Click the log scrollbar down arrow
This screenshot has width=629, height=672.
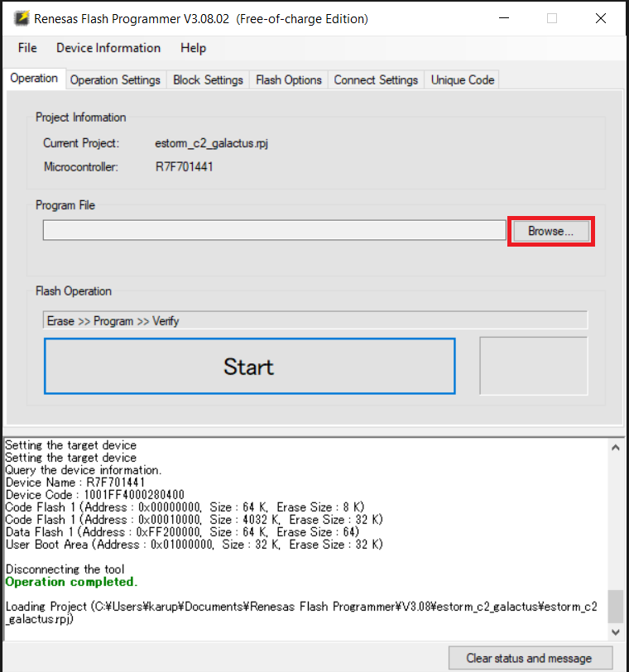tap(616, 632)
